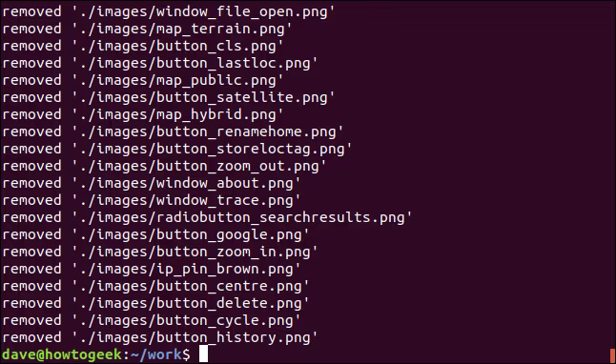Click the button_lastloc.png filename
This screenshot has height=364, width=616.
coord(234,63)
